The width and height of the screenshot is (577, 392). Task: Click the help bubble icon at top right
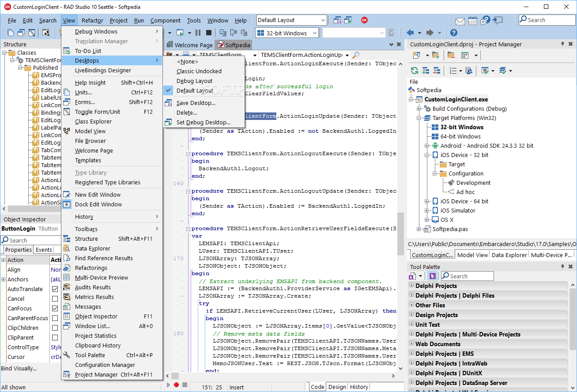click(486, 20)
